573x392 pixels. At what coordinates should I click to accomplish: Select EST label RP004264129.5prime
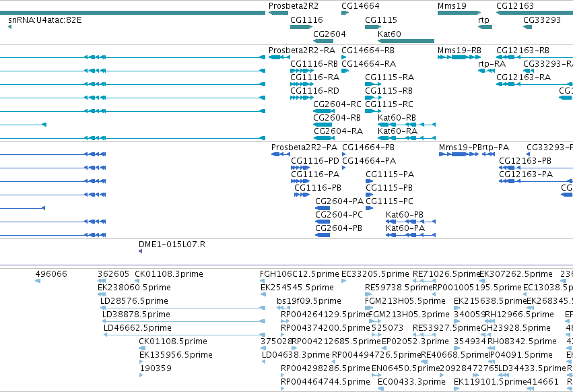(x=325, y=315)
